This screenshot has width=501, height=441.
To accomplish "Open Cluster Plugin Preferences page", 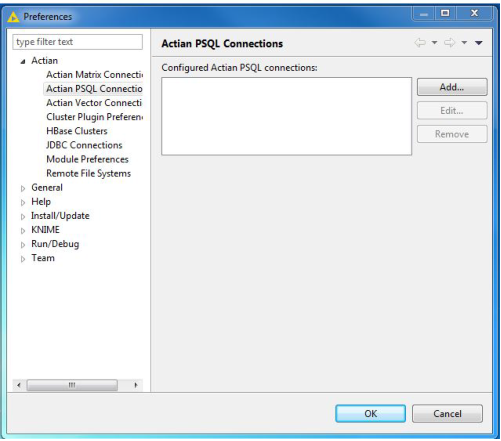I will coord(94,117).
